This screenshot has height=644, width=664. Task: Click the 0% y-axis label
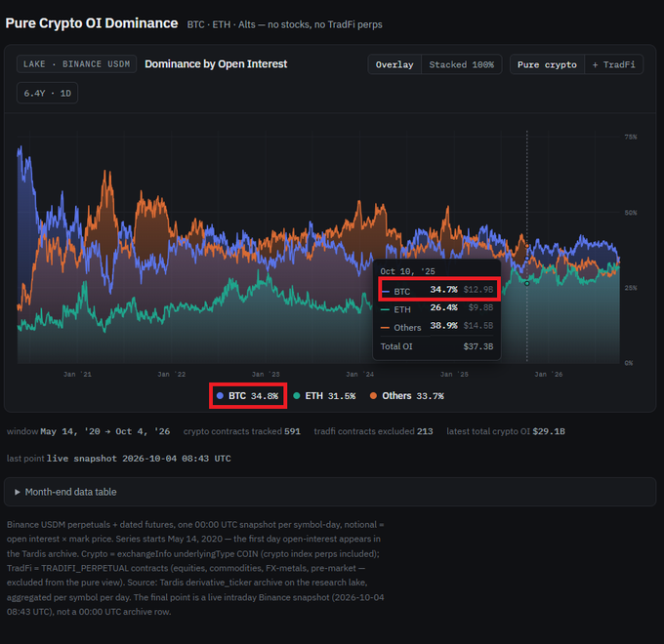(x=629, y=363)
